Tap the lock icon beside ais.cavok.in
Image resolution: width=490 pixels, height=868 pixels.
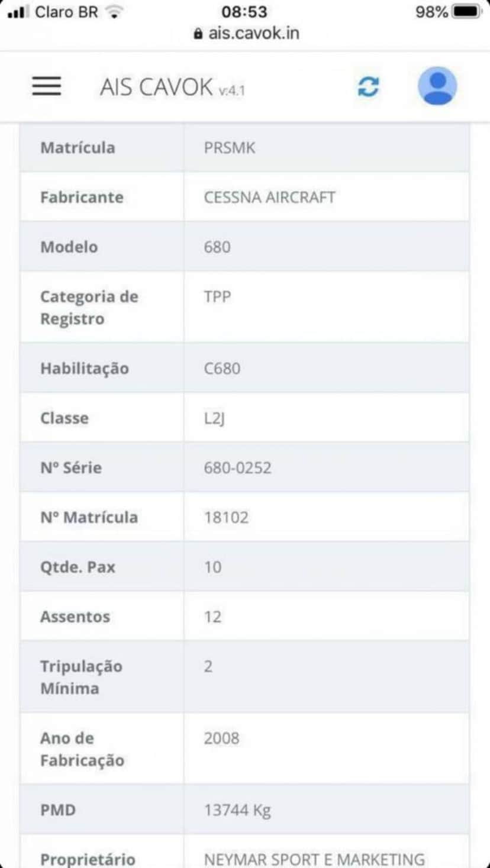point(198,33)
